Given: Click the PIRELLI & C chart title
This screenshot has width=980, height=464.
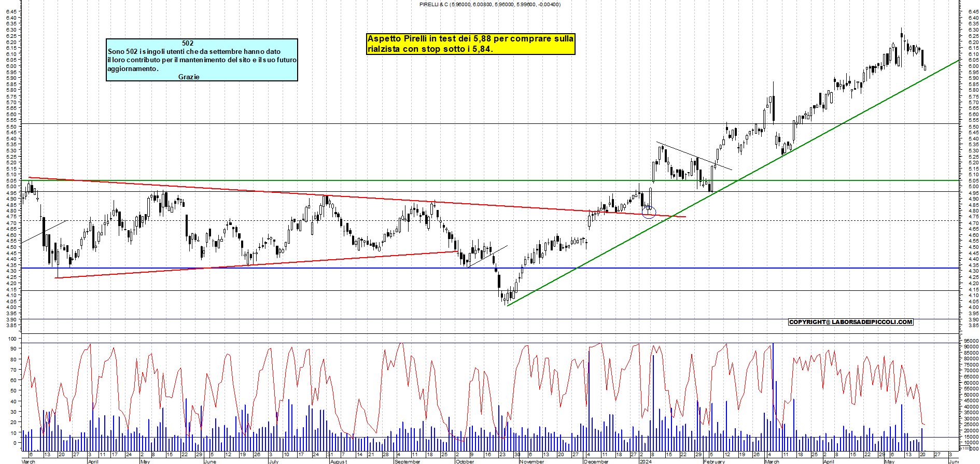Looking at the screenshot, I should click(490, 5).
